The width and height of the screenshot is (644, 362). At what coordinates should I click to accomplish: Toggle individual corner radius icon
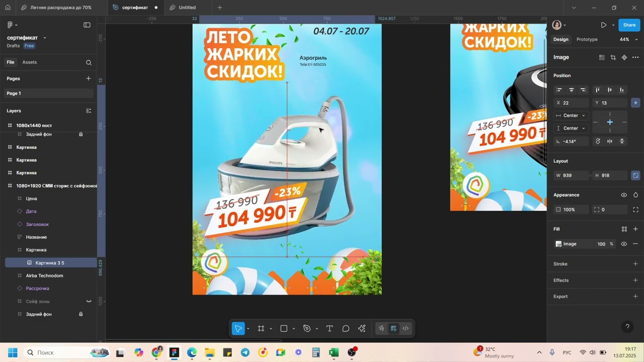coord(635,210)
